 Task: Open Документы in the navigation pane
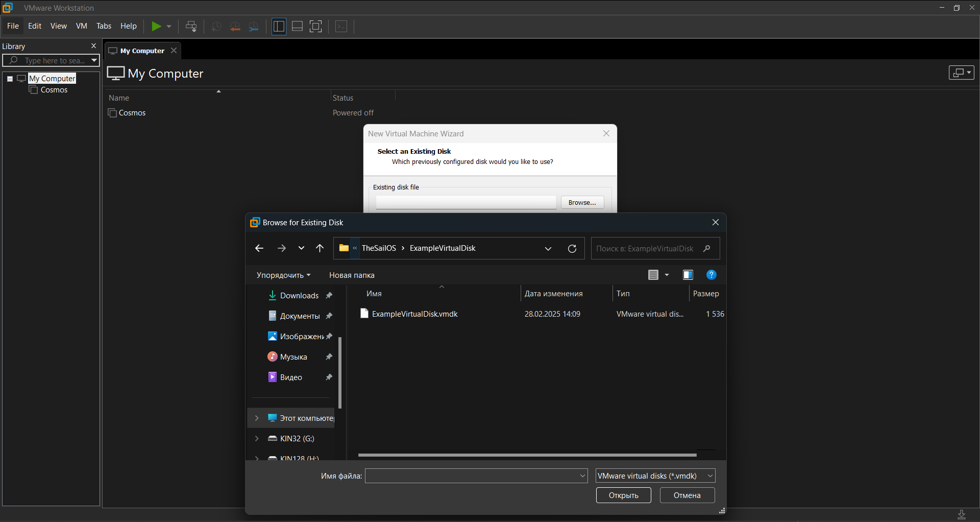[x=300, y=316]
